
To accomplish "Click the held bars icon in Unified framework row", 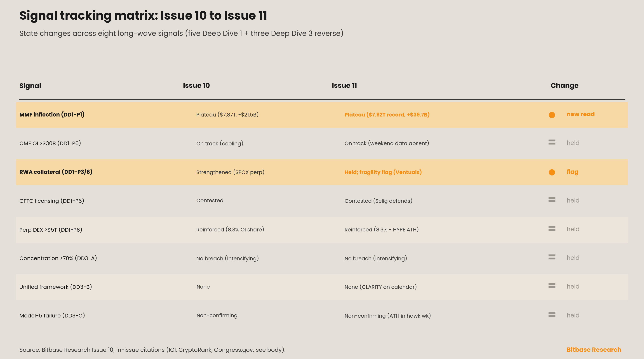I will 552,286.
